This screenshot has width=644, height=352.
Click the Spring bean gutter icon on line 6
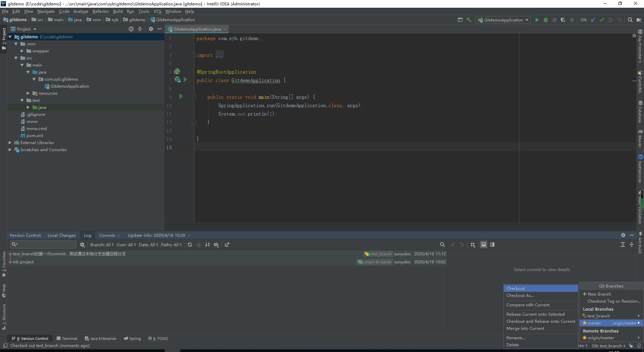click(x=177, y=71)
